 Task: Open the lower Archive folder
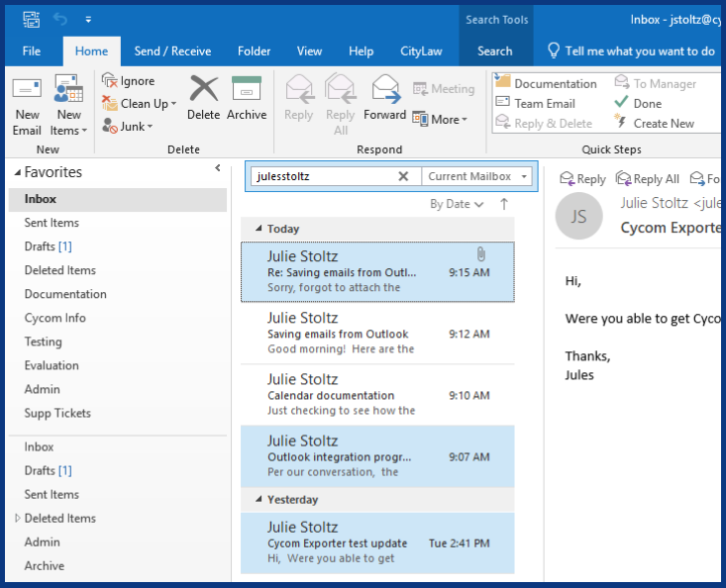point(118,566)
